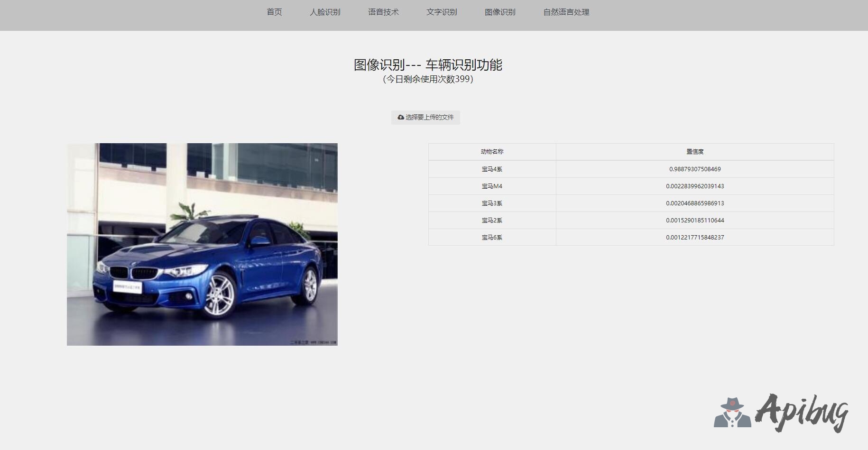Select the 宝马4系 result row

point(492,169)
